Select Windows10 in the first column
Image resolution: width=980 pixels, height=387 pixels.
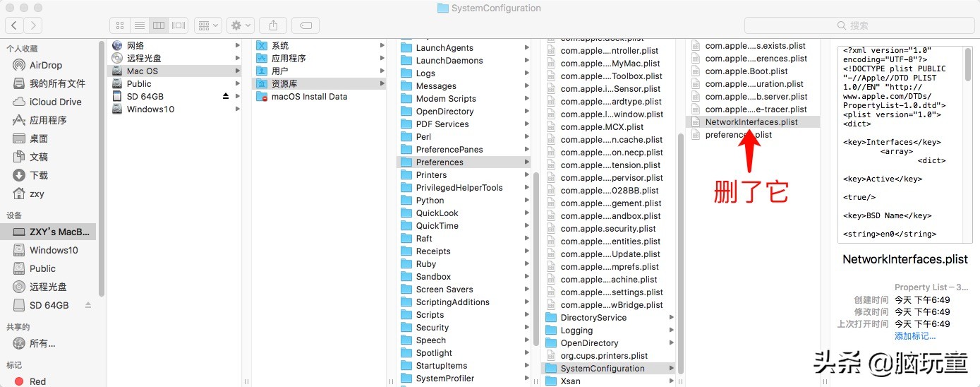(x=174, y=109)
